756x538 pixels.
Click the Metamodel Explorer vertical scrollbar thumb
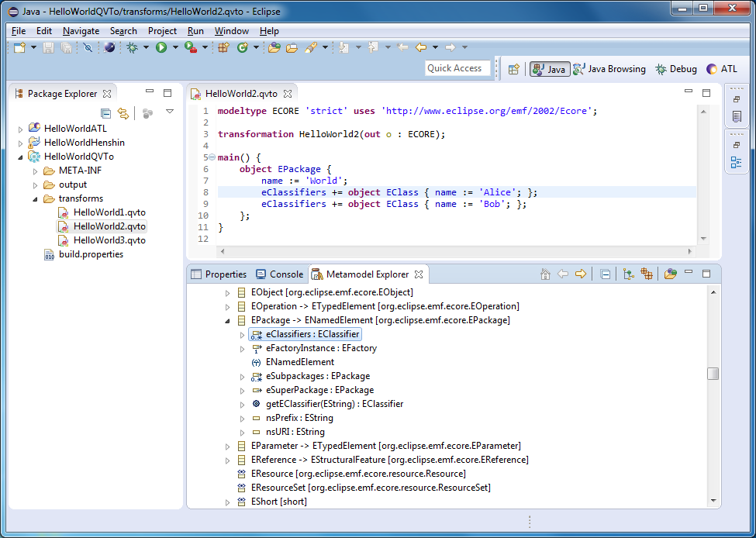pyautogui.click(x=713, y=374)
